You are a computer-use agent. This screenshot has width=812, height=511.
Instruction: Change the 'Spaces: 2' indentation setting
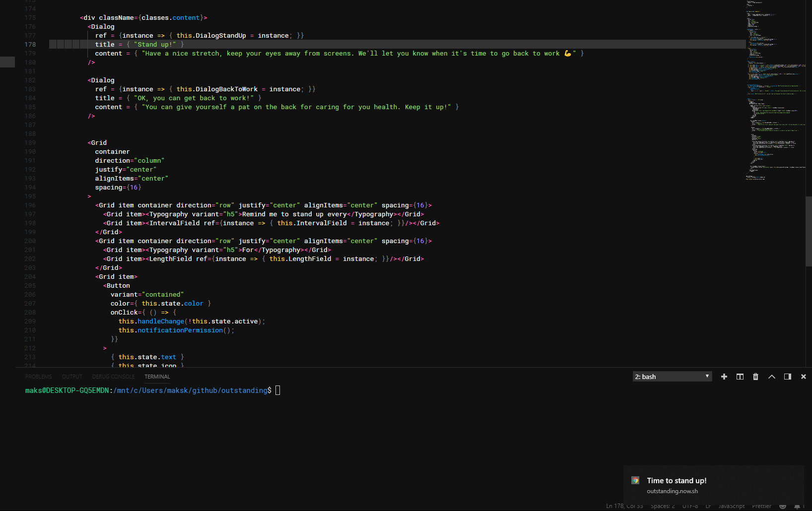pyautogui.click(x=663, y=507)
